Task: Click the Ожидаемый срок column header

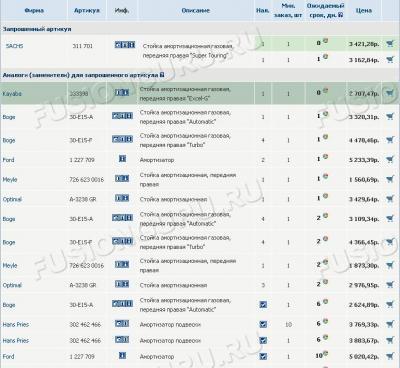Action: 325,10
